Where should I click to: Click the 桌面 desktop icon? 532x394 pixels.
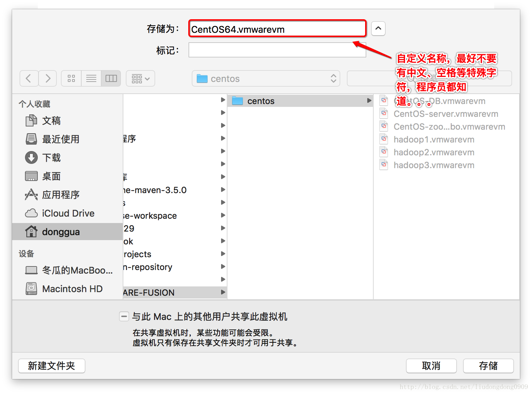click(x=31, y=176)
